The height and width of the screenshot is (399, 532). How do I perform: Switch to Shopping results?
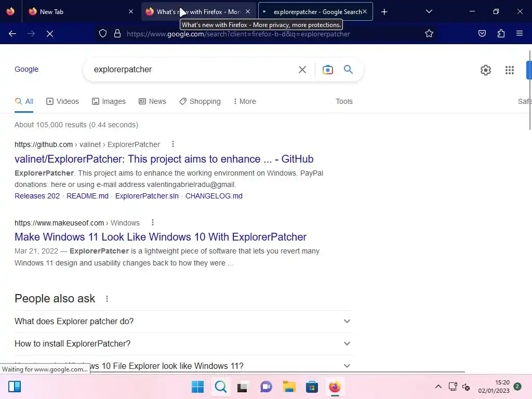click(200, 101)
